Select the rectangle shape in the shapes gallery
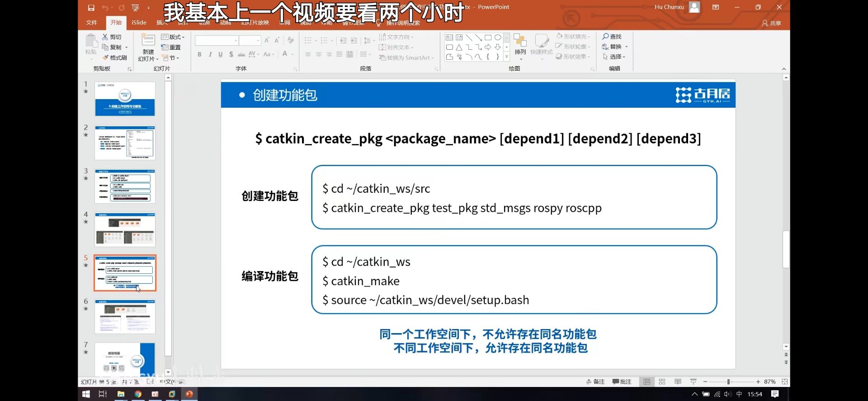Viewport: 868px width, 401px height. 488,38
